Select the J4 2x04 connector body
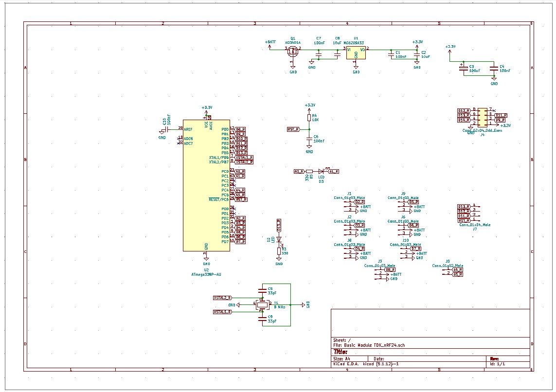This screenshot has width=556, height=392. tap(482, 117)
